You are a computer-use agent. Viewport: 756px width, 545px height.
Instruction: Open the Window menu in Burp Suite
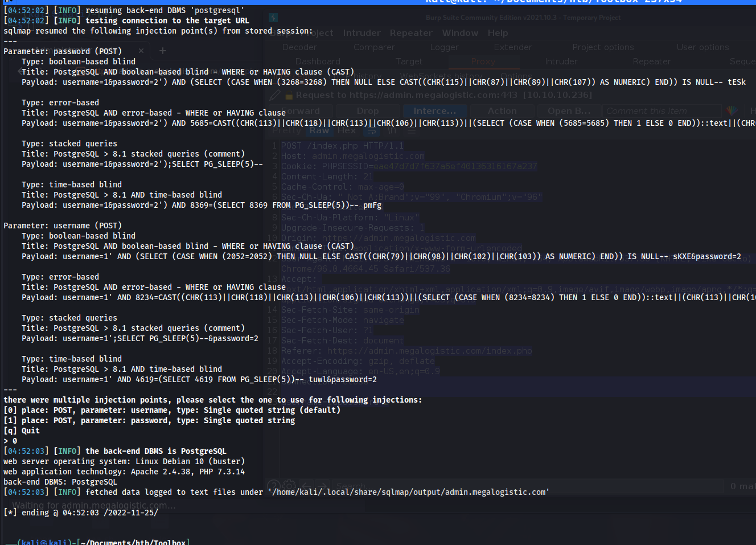click(460, 33)
